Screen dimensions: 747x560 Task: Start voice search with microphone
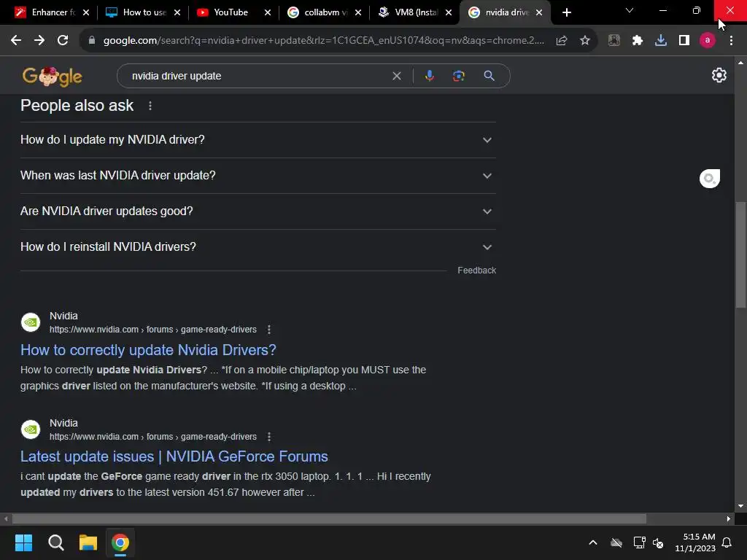click(429, 76)
